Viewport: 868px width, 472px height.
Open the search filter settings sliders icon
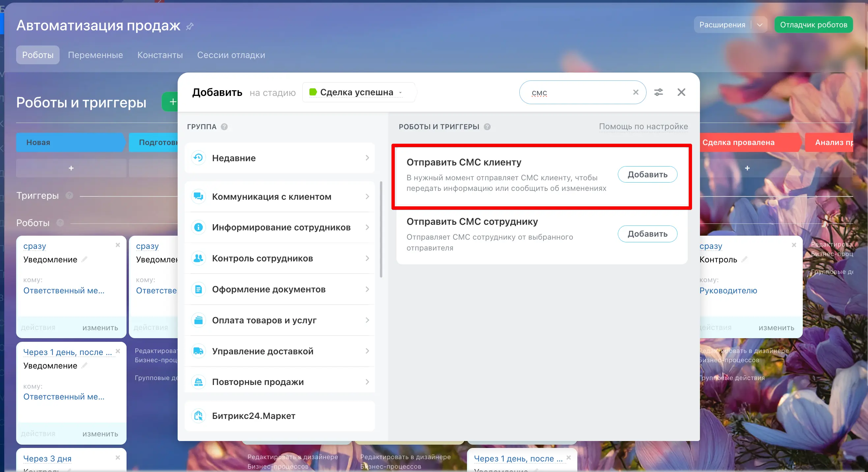[x=658, y=92]
